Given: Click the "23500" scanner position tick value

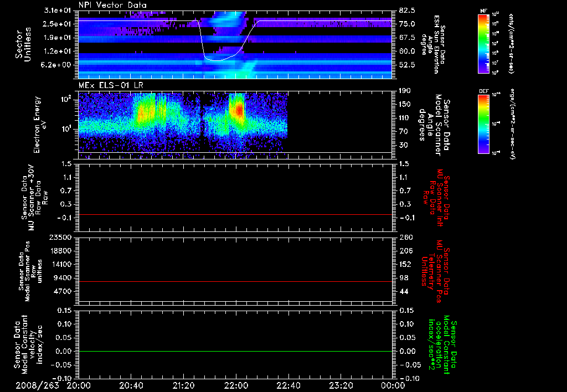Looking at the screenshot, I should pos(61,237).
